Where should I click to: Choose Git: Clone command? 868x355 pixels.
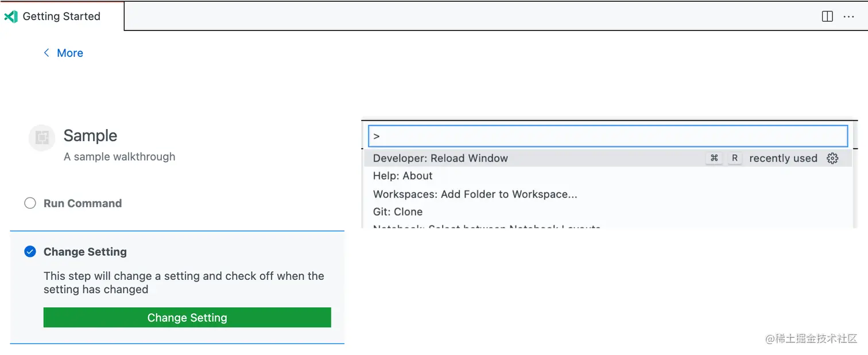pyautogui.click(x=608, y=212)
